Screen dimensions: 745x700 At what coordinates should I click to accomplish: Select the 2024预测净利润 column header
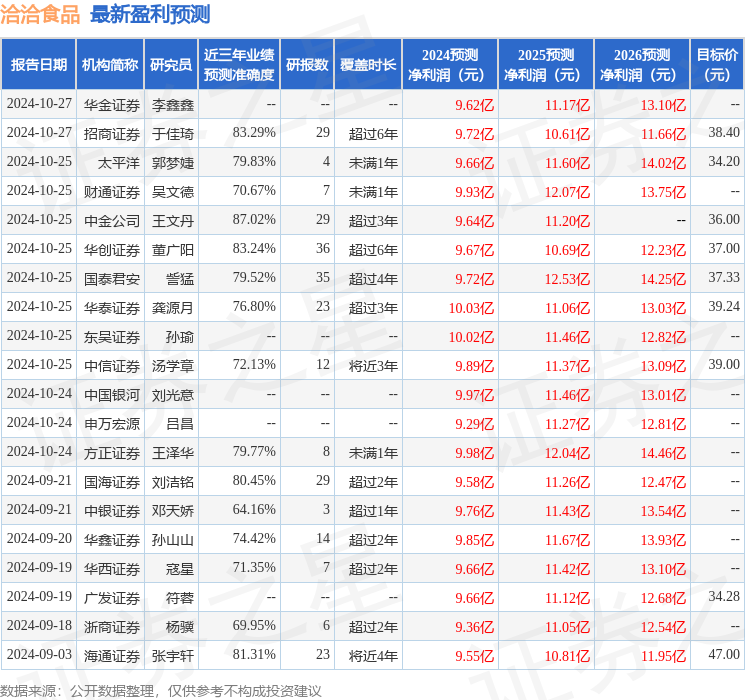tap(450, 65)
